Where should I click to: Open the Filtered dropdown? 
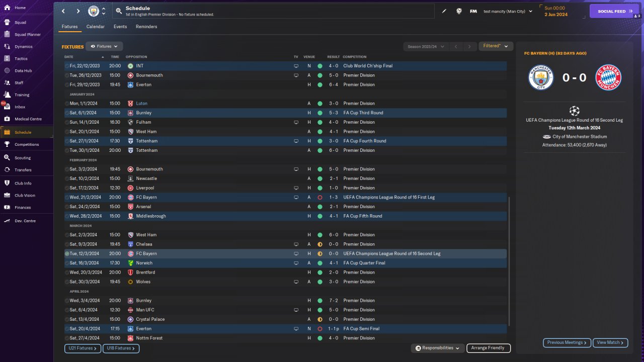(x=496, y=46)
